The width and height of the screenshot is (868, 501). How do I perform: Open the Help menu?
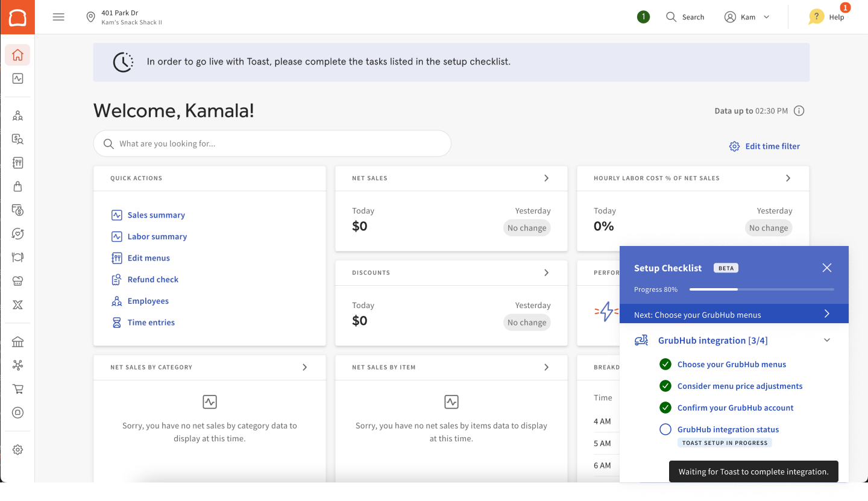tap(827, 17)
